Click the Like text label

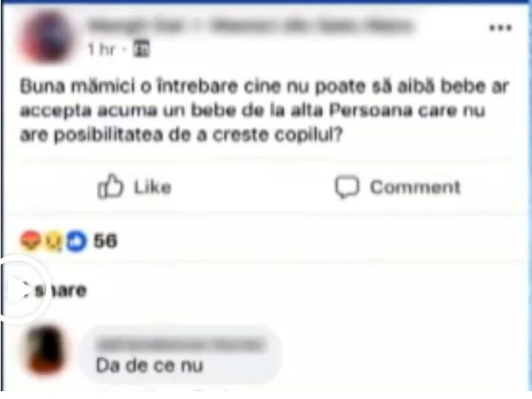[x=153, y=187]
